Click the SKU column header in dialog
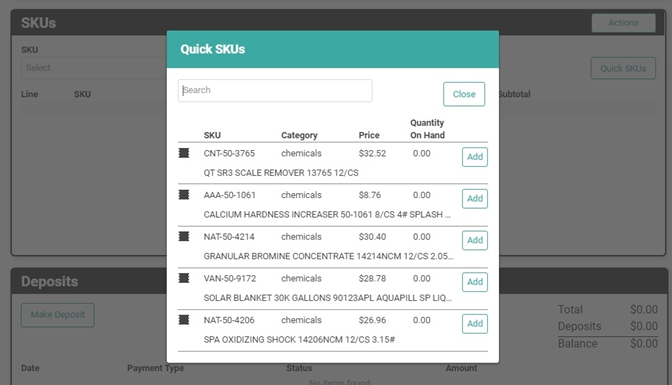This screenshot has width=672, height=385. (x=212, y=135)
